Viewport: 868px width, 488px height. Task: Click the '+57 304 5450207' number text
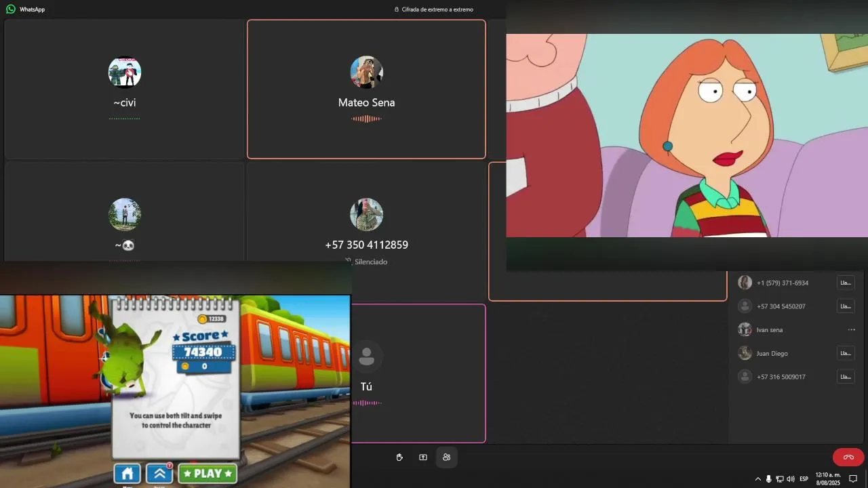point(781,306)
